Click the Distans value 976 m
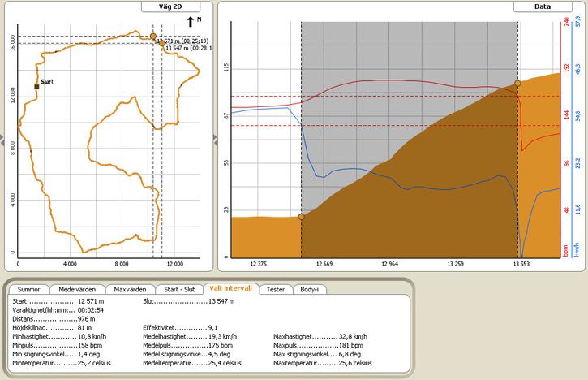The height and width of the screenshot is (380, 588). pyautogui.click(x=86, y=319)
